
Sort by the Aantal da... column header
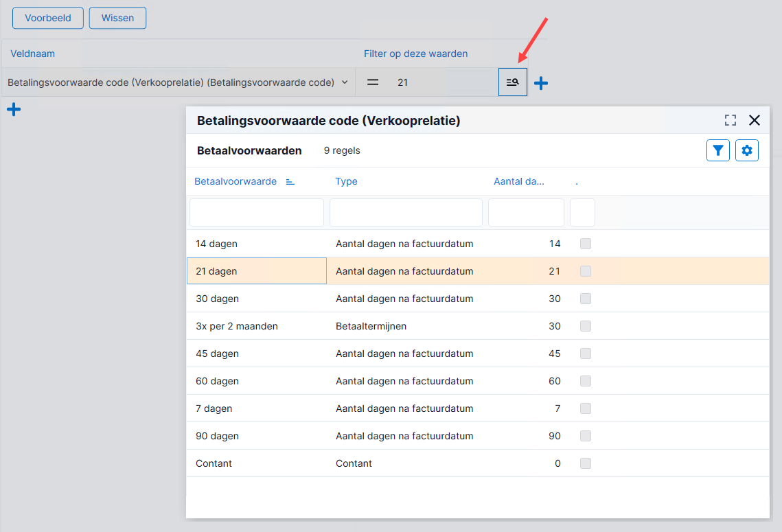pyautogui.click(x=518, y=181)
